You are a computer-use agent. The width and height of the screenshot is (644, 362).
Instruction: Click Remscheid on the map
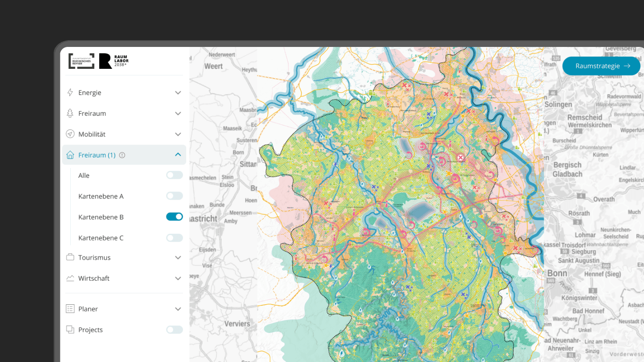click(x=585, y=117)
